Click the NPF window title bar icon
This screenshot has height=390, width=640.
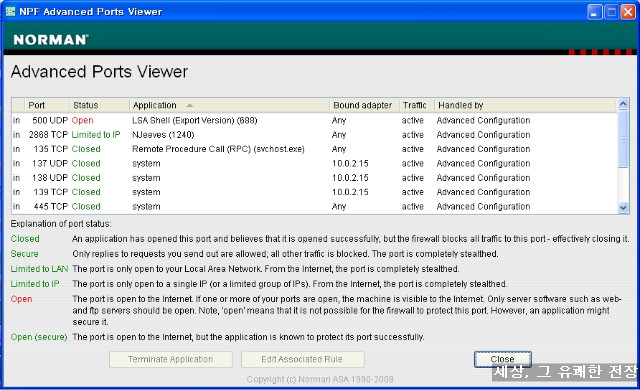coord(10,11)
